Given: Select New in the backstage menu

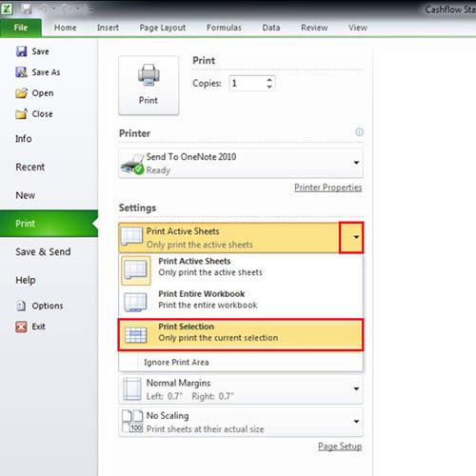Looking at the screenshot, I should (x=26, y=195).
